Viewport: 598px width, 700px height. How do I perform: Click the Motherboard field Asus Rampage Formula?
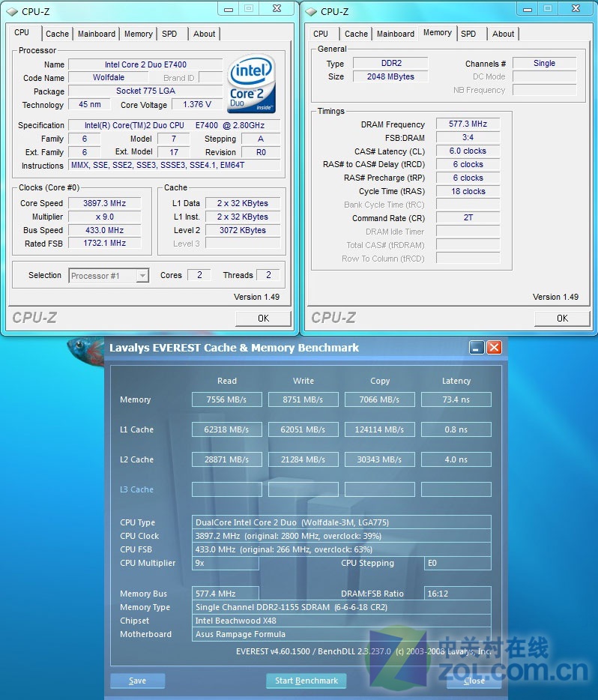pos(342,634)
